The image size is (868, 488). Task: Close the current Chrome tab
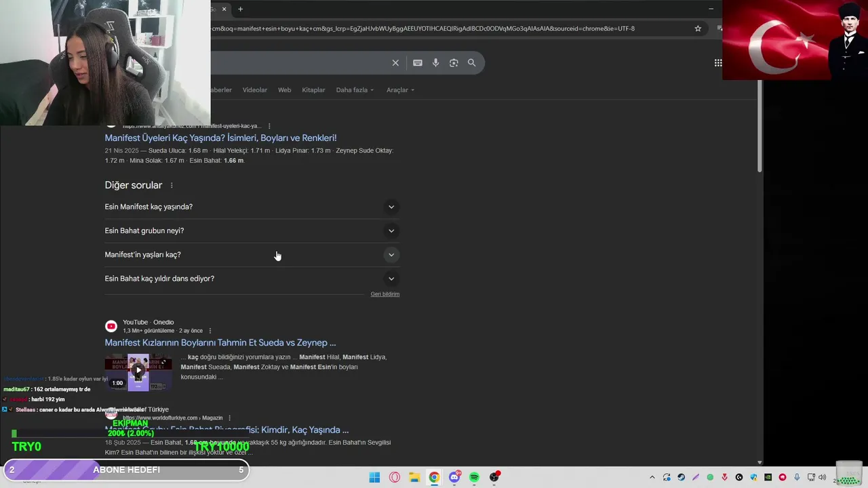224,9
